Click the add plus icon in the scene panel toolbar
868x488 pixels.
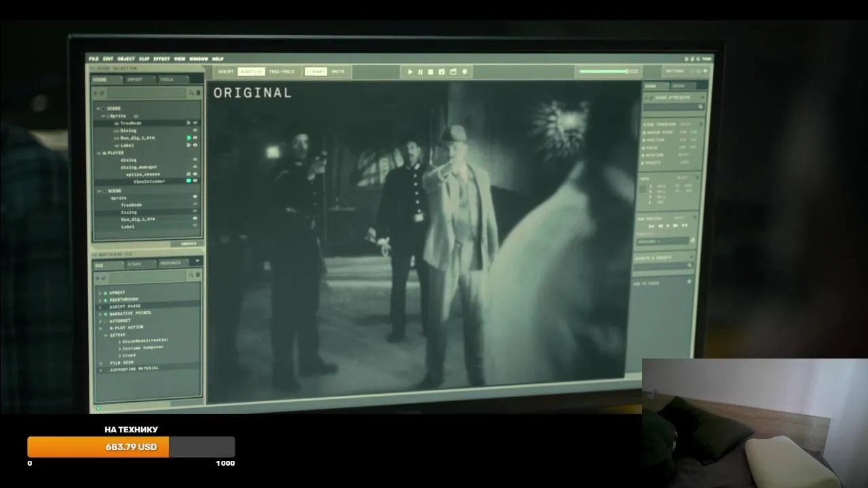95,93
